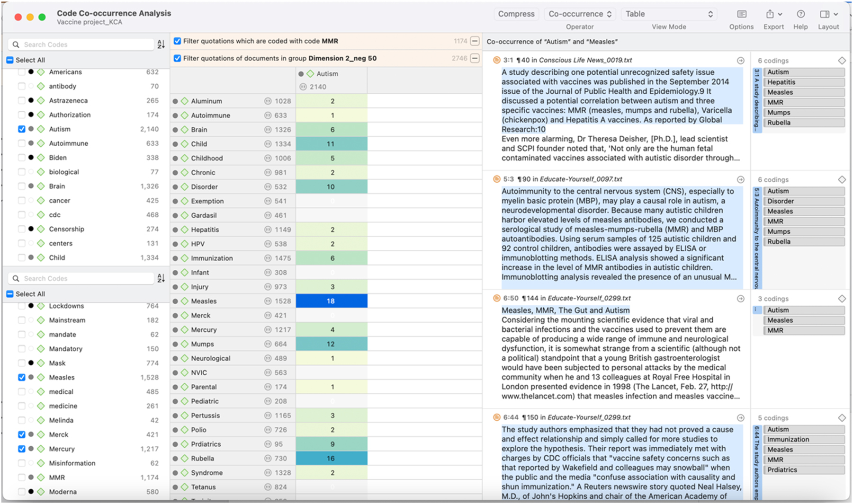Click the green color diamond next to Aluminum
The height and width of the screenshot is (504, 853).
pos(185,101)
